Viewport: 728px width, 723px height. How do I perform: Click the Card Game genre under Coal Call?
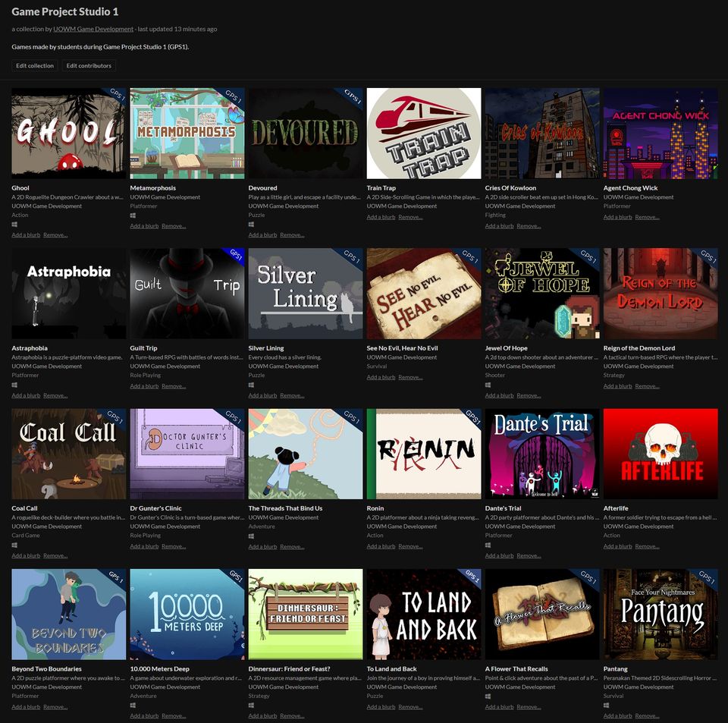(x=26, y=536)
